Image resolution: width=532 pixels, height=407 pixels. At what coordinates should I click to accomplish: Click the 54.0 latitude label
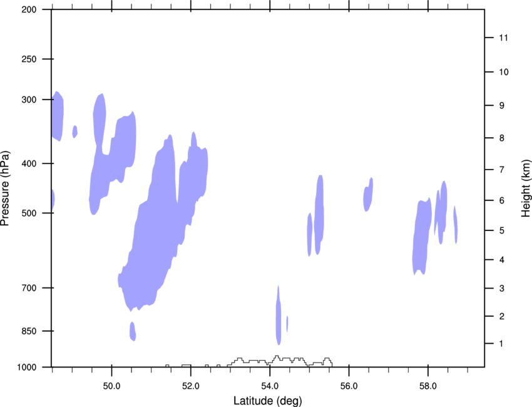(x=270, y=386)
